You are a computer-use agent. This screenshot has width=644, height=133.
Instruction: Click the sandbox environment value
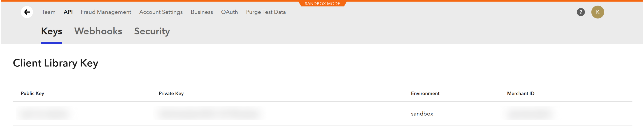(x=422, y=114)
